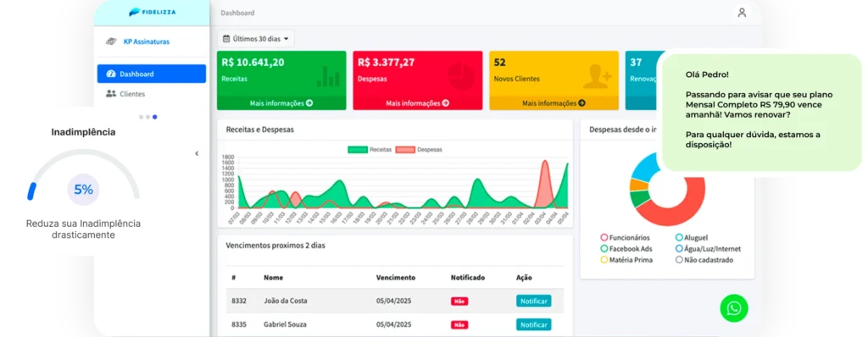Select the active blue carousel dot
This screenshot has height=337, width=868.
(155, 117)
